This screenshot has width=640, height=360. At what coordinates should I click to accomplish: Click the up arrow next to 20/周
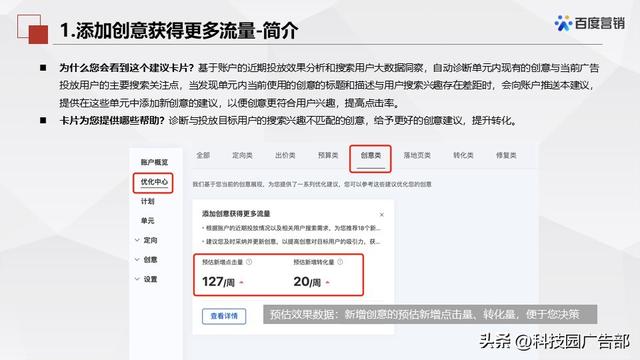(x=327, y=282)
